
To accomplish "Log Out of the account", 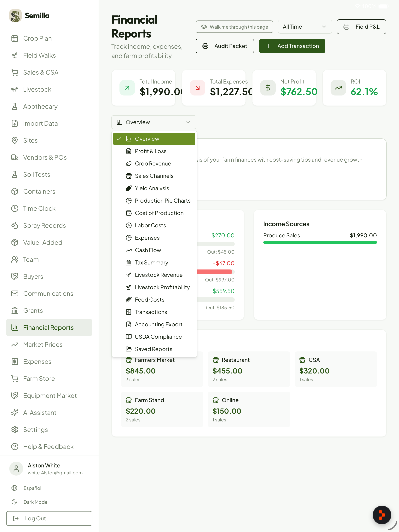I will (49, 518).
